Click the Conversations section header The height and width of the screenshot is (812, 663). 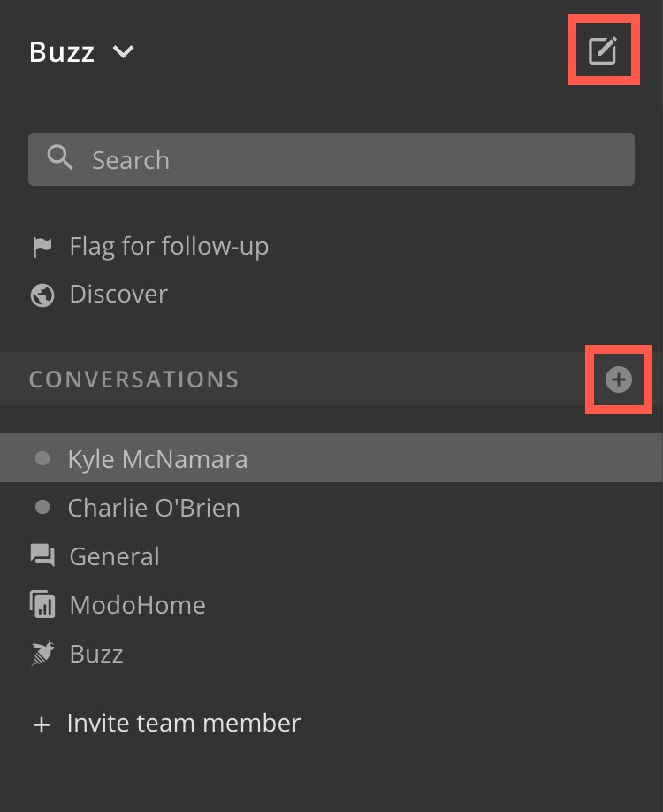(134, 379)
